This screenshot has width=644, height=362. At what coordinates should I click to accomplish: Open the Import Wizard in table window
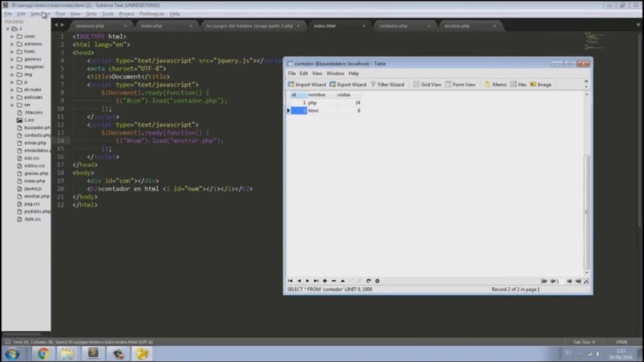point(307,84)
